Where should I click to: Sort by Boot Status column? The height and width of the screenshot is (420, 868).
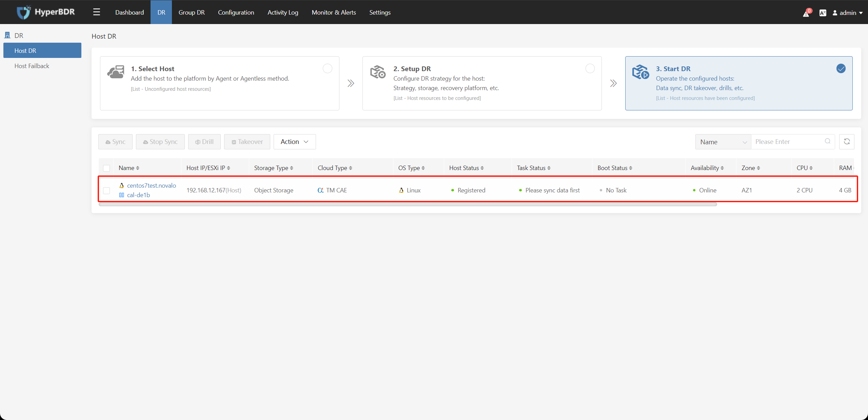pyautogui.click(x=631, y=168)
